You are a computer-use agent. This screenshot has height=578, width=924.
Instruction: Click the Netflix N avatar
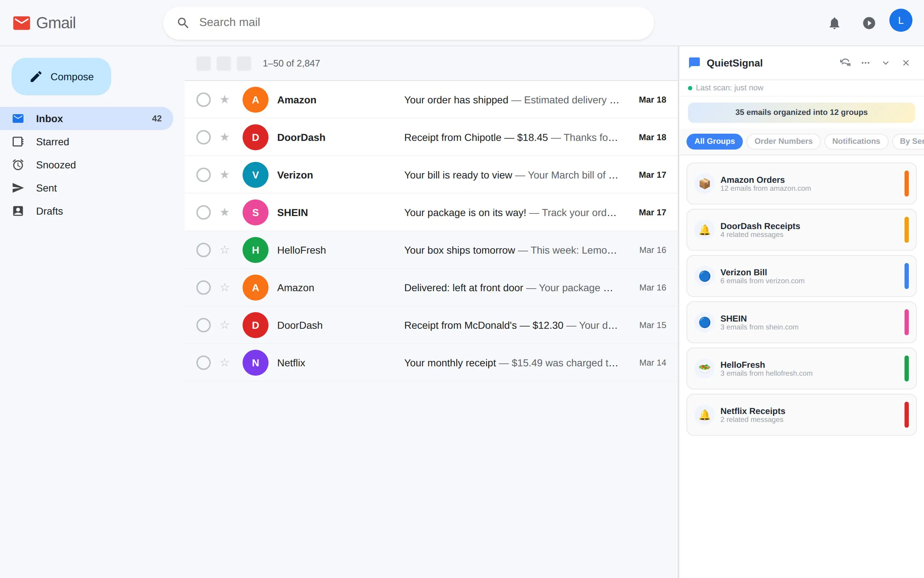tap(256, 363)
